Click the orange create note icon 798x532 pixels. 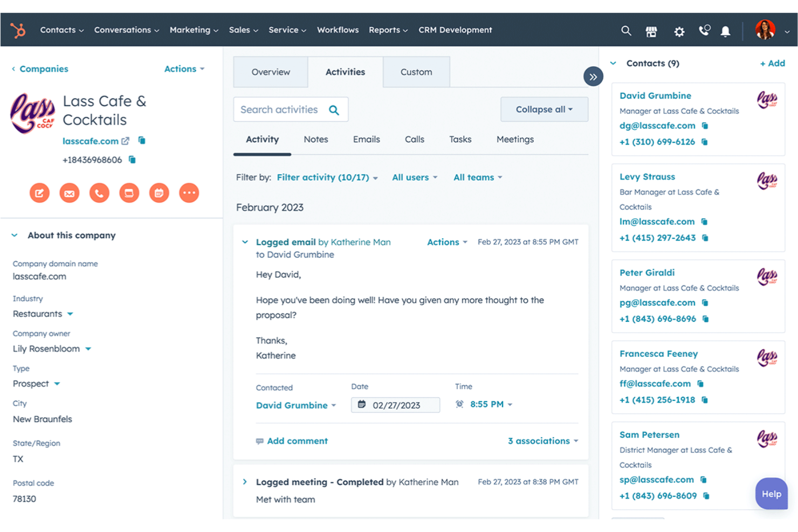[x=39, y=193]
